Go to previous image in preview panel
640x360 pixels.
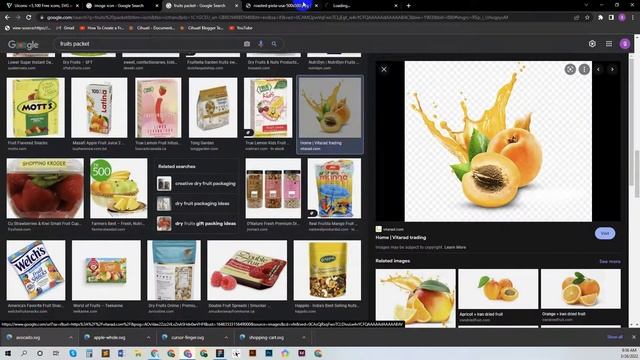(598, 69)
